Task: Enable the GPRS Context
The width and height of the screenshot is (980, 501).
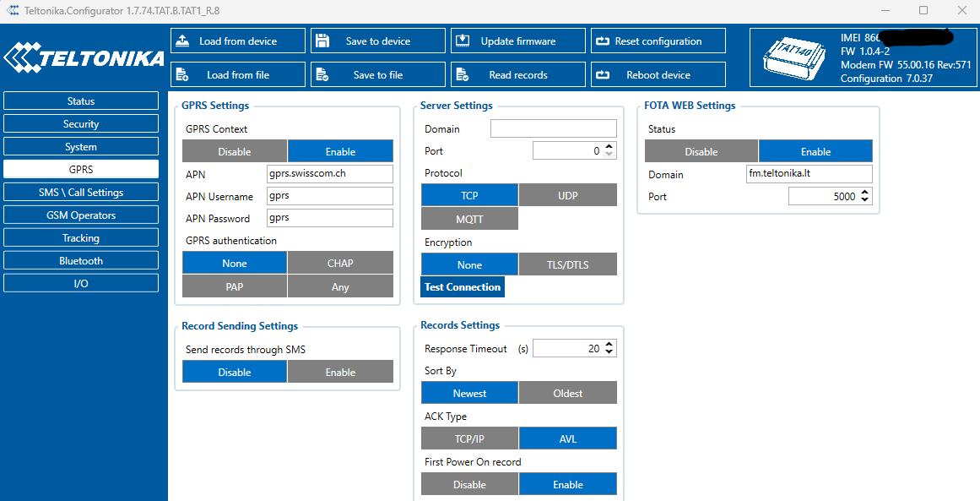Action: tap(341, 151)
